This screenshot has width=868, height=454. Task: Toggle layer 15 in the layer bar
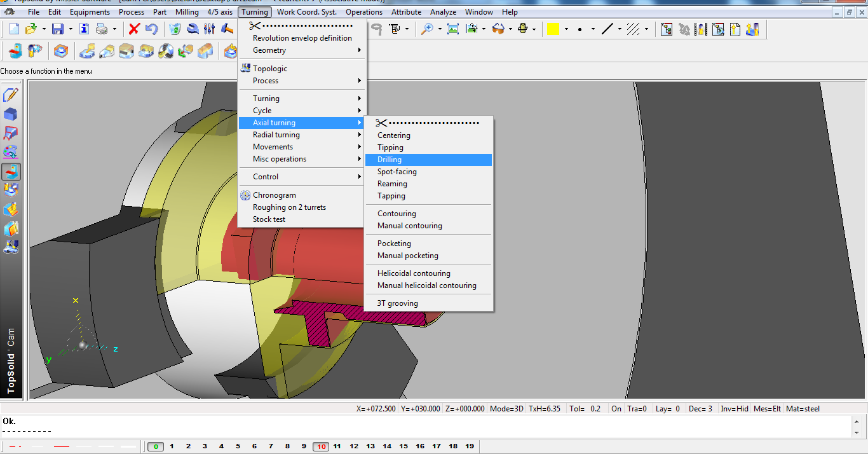[x=403, y=446]
